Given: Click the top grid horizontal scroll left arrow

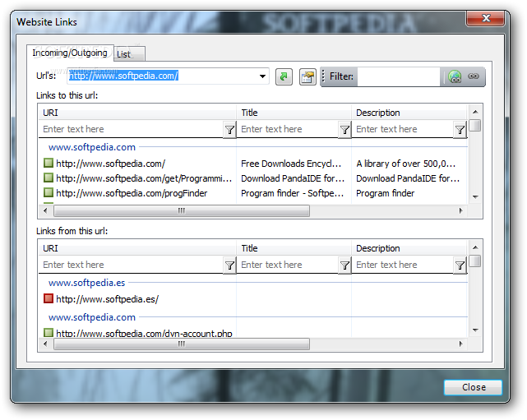Looking at the screenshot, I should (x=45, y=210).
